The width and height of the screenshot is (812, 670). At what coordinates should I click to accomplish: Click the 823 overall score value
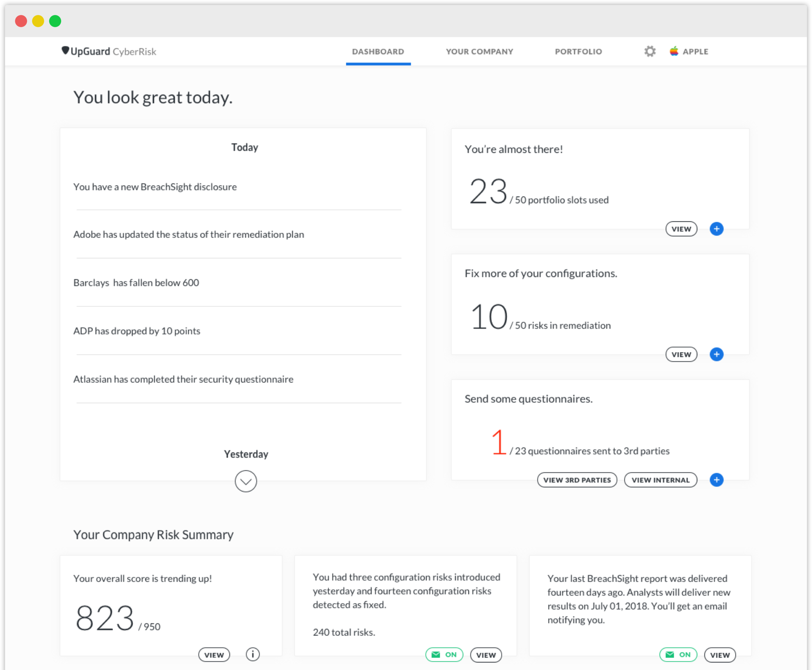[x=105, y=618]
